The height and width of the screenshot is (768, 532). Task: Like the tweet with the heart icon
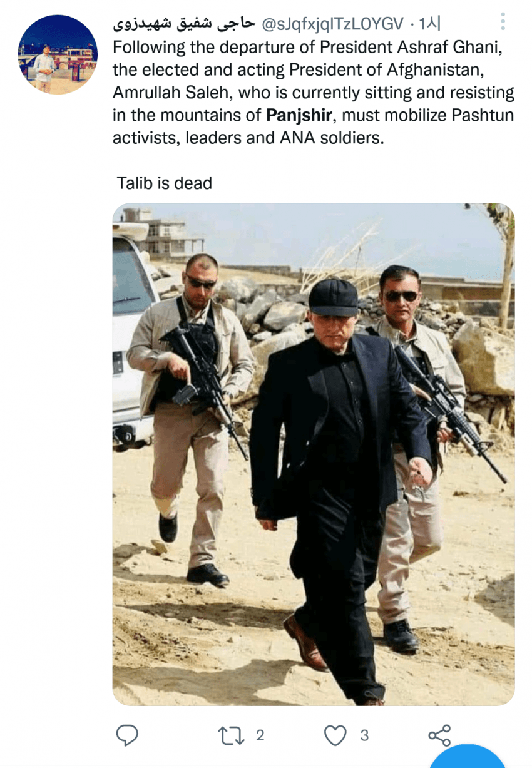(x=336, y=736)
